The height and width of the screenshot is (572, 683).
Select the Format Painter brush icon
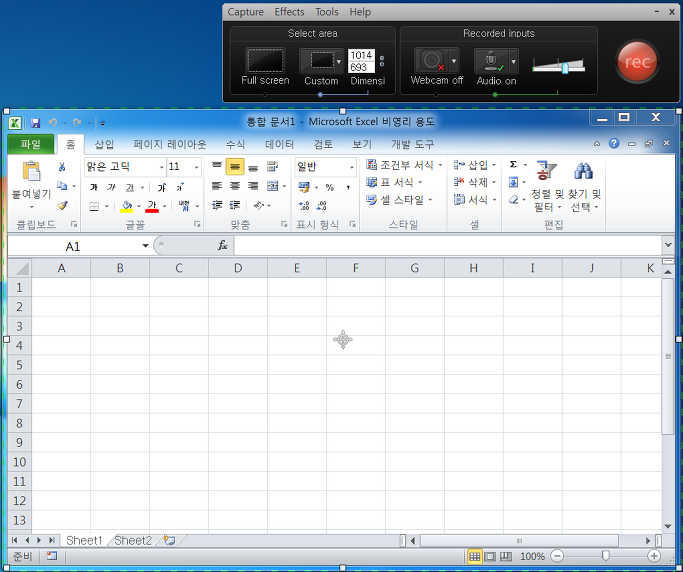point(62,205)
